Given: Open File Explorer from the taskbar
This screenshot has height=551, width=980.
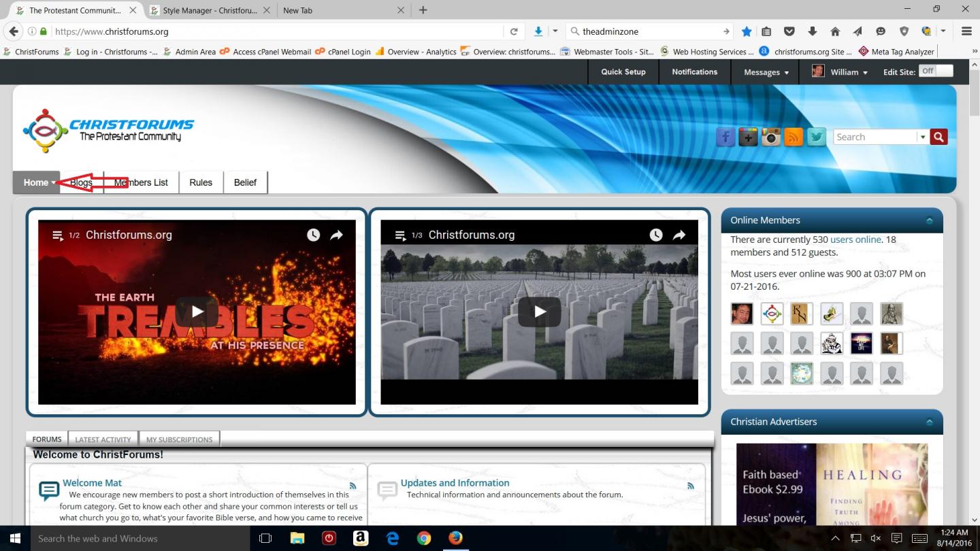Looking at the screenshot, I should (297, 538).
